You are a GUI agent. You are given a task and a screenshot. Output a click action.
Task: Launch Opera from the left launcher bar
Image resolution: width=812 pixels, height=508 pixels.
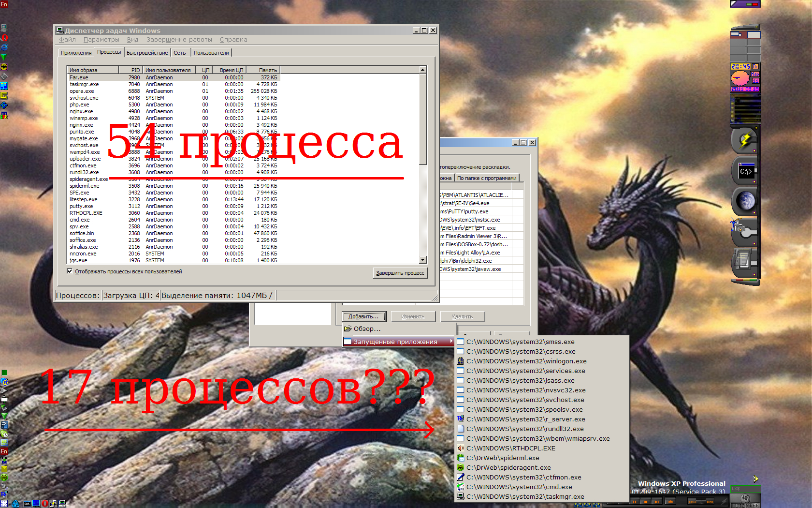click(x=4, y=38)
